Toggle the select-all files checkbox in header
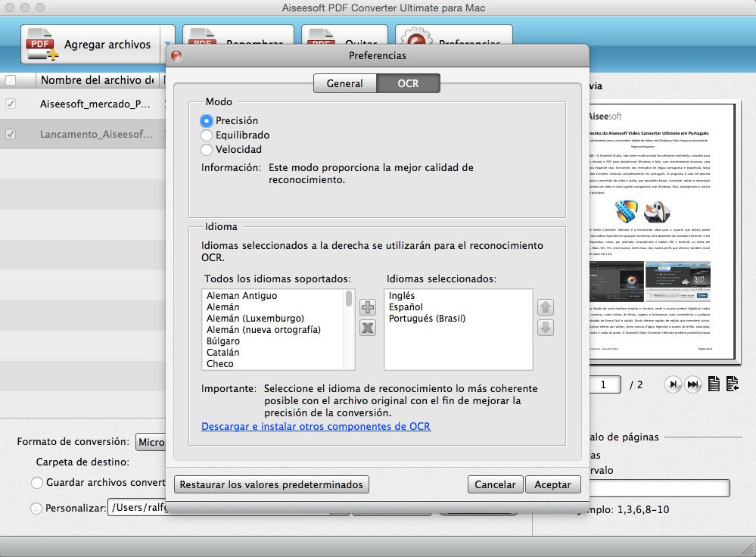 tap(10, 80)
